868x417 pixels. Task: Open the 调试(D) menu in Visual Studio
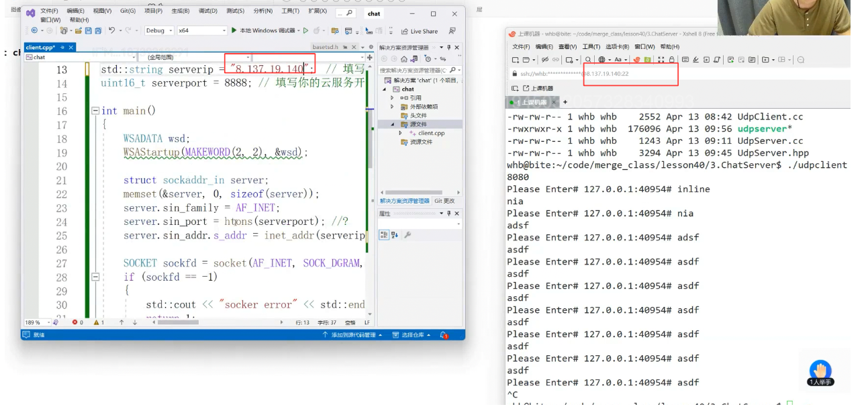point(207,11)
